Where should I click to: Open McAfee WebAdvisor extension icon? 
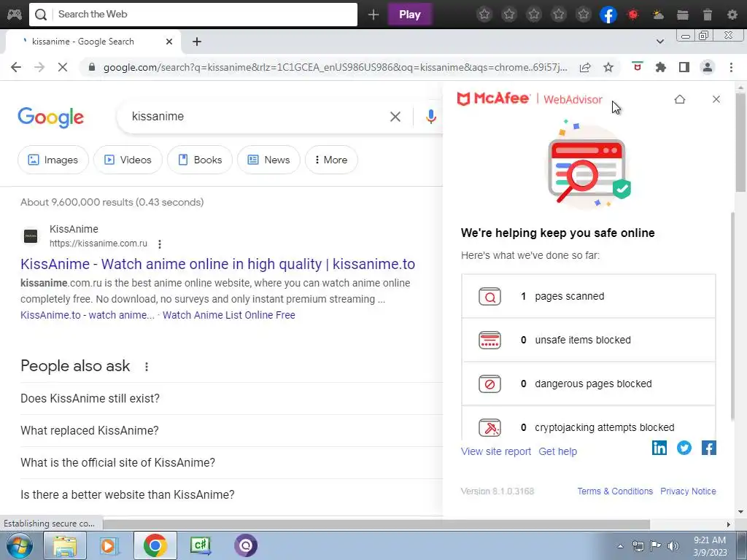(637, 67)
